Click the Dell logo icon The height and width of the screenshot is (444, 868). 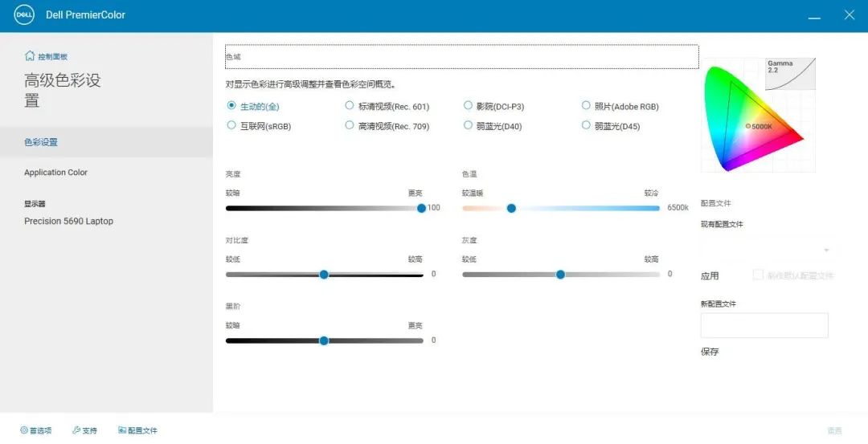click(x=24, y=15)
